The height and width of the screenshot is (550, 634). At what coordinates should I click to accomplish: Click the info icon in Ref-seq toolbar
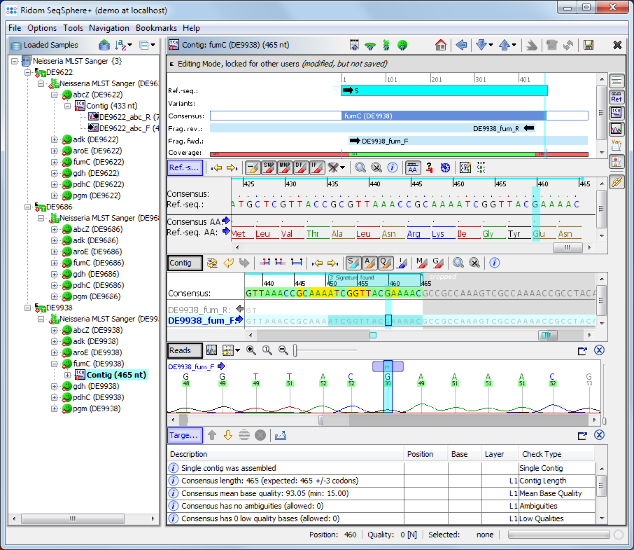coord(392,167)
